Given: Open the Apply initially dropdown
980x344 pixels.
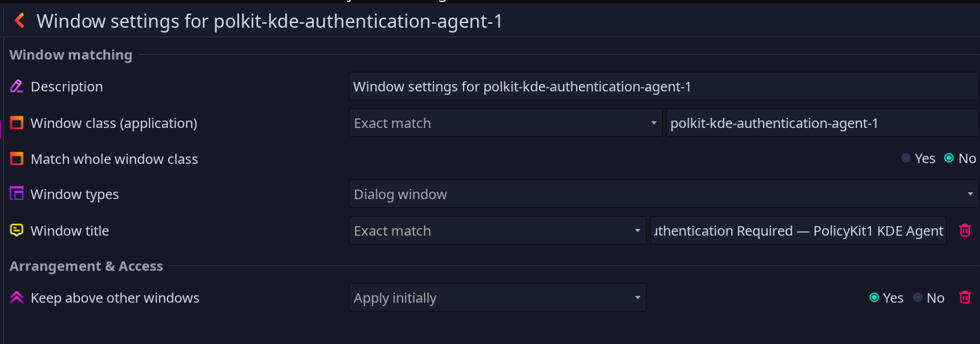Looking at the screenshot, I should 497,298.
